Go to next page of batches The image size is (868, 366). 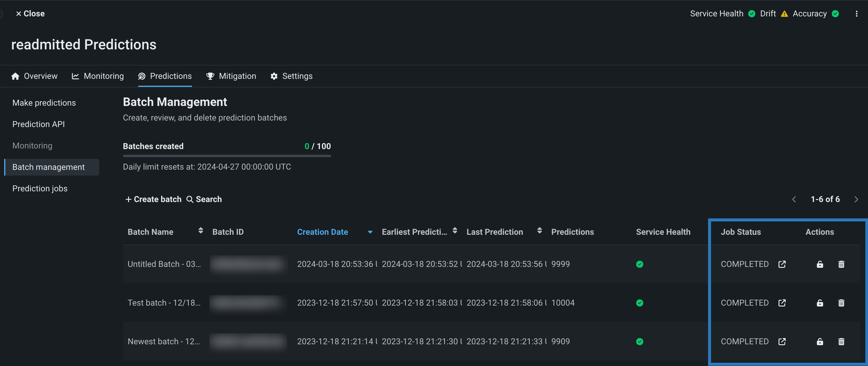coord(856,199)
